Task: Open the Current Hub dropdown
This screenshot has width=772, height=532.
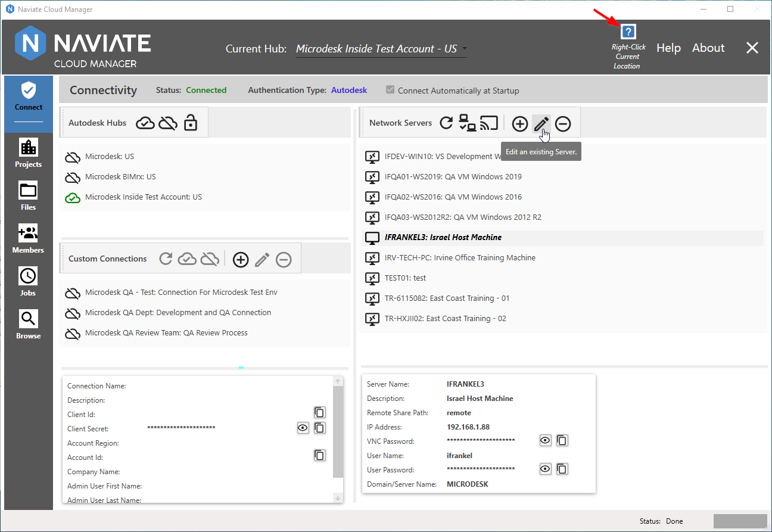Action: click(381, 49)
